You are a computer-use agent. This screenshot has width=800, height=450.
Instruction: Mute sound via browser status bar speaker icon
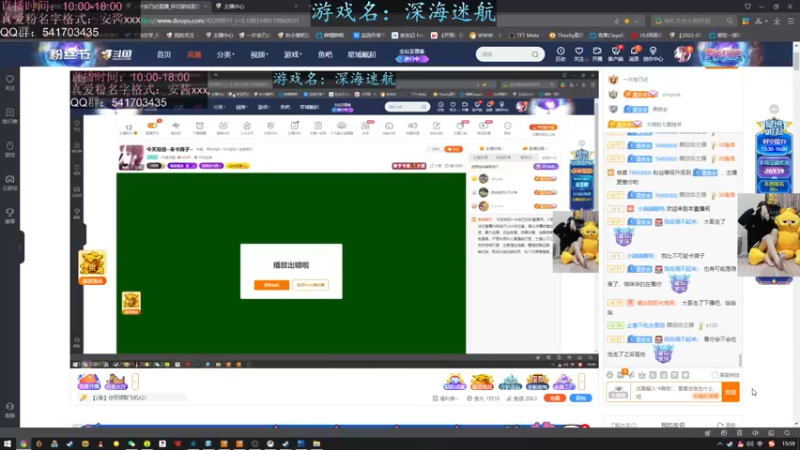coord(755,433)
